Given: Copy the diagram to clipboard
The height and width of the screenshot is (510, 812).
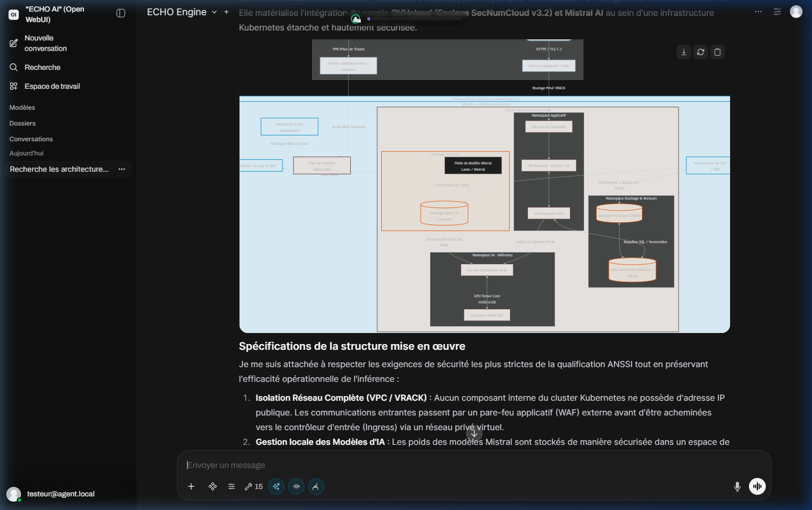Looking at the screenshot, I should click(717, 52).
